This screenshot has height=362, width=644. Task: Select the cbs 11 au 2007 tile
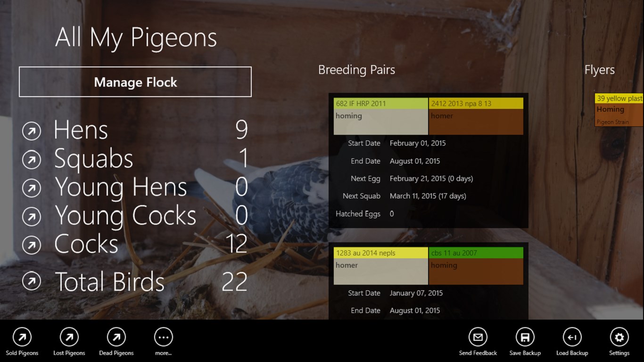coord(476,266)
